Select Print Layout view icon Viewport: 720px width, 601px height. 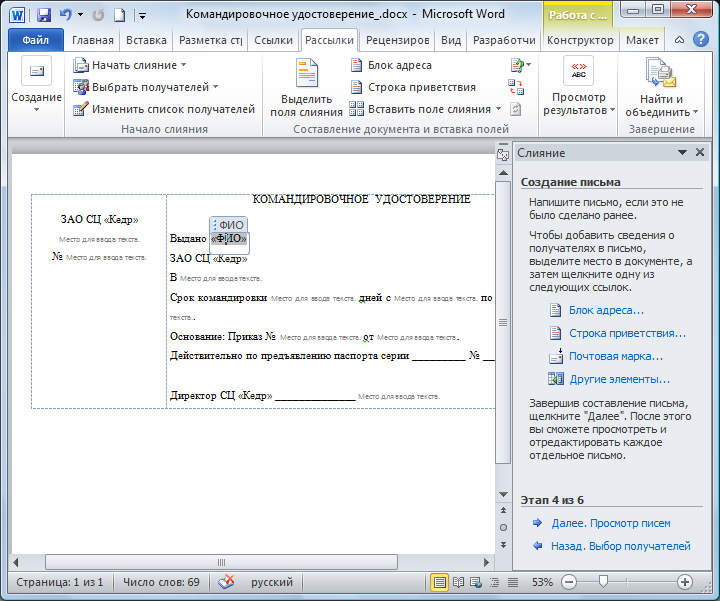(x=439, y=583)
